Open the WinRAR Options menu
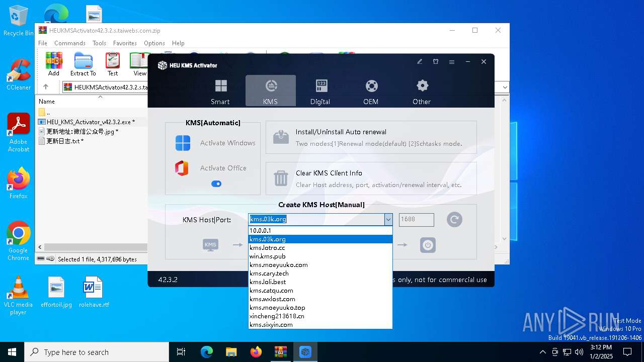The height and width of the screenshot is (362, 644). coord(154,43)
